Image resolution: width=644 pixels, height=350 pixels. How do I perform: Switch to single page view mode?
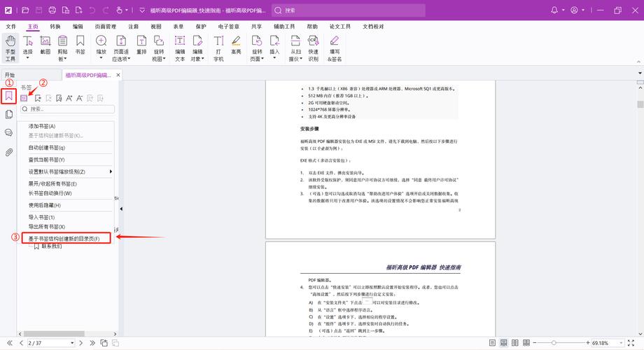click(x=492, y=342)
